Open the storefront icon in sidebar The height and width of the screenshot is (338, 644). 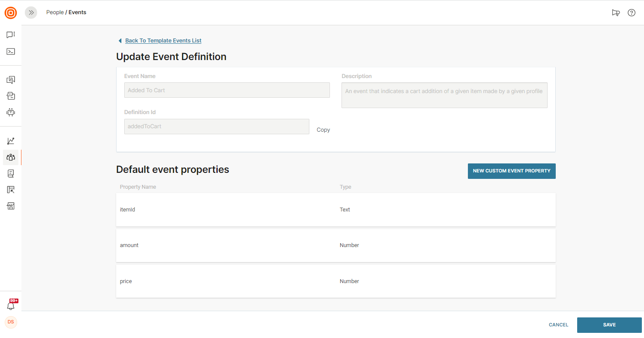click(11, 206)
